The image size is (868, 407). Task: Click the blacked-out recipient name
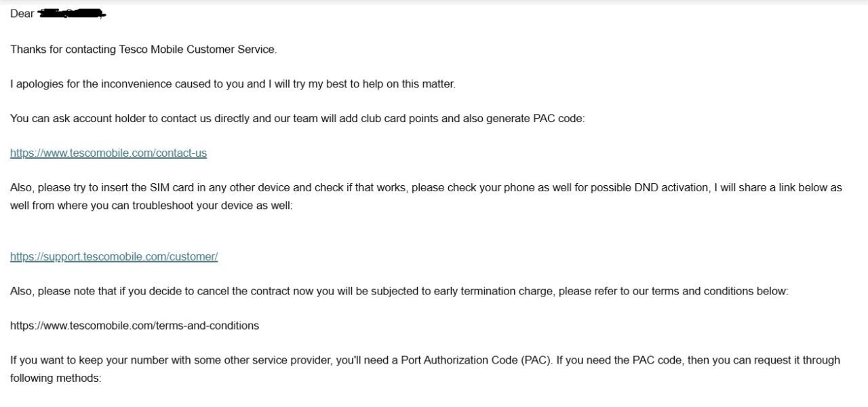pyautogui.click(x=72, y=14)
